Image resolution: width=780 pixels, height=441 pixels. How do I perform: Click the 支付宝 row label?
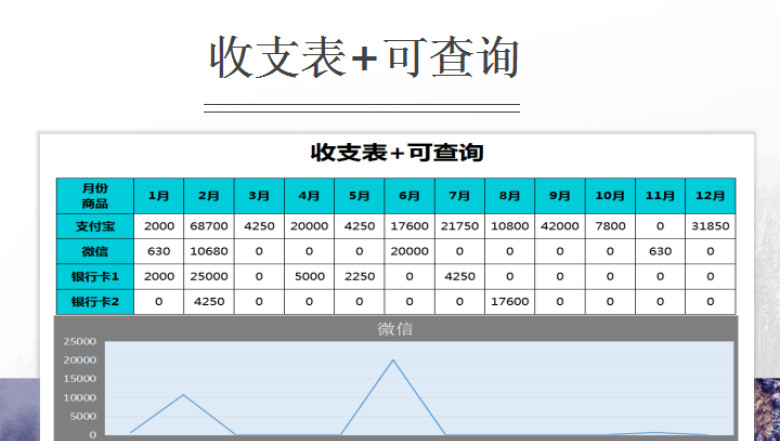pos(95,226)
